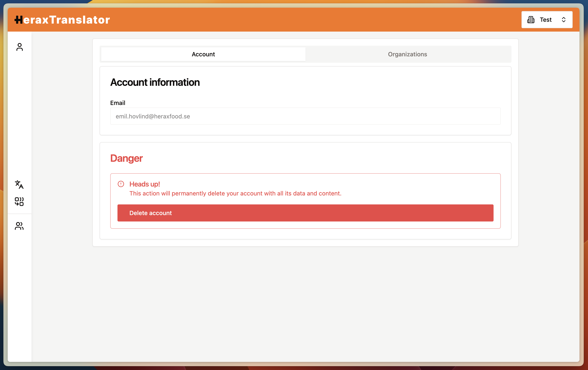The height and width of the screenshot is (370, 588).
Task: Switch to the Account tab
Action: coord(203,54)
